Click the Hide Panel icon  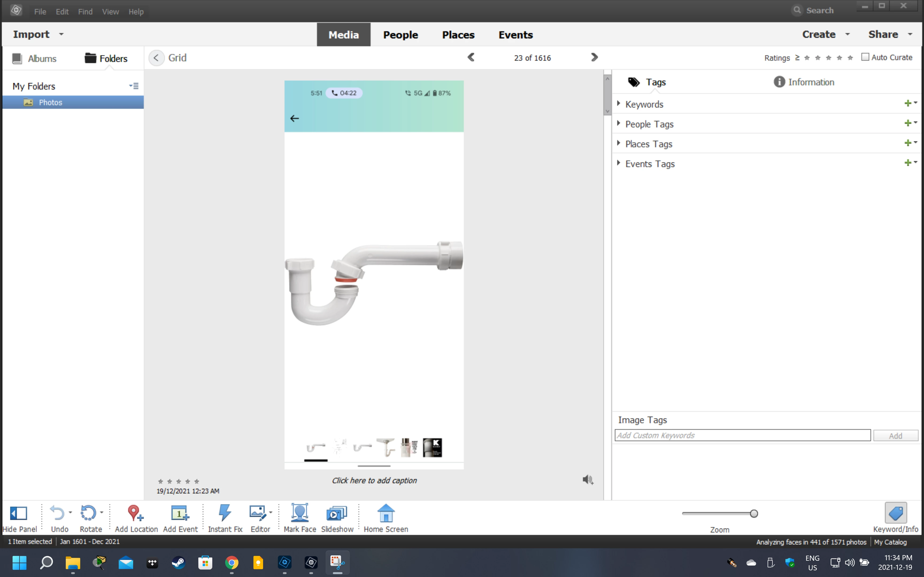pyautogui.click(x=18, y=513)
